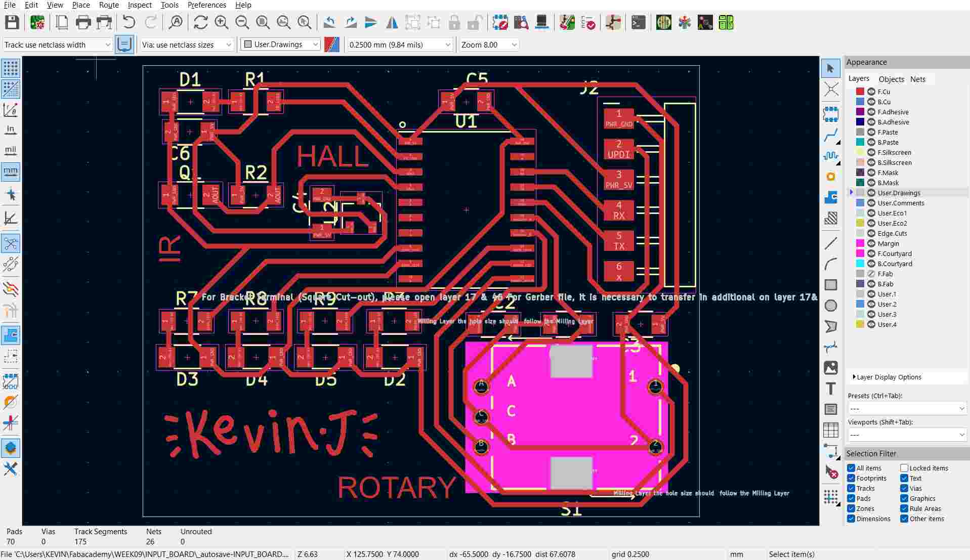Click the F.Cu color swatch
This screenshot has height=560, width=970.
coord(860,92)
